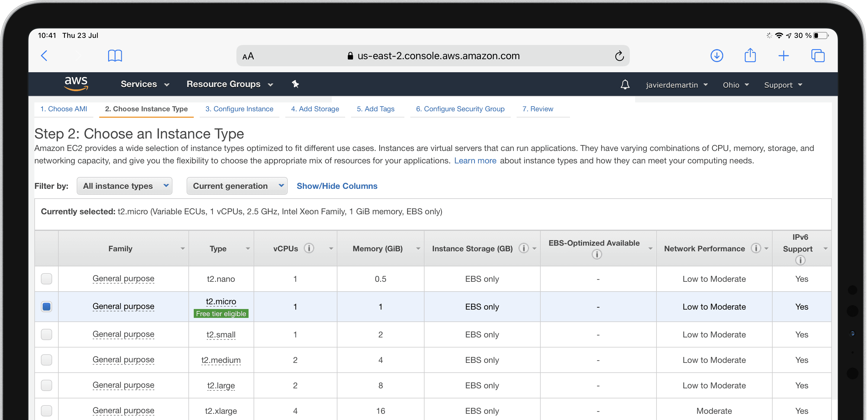Click General purpose link in t2.xlarge row
The height and width of the screenshot is (420, 868).
pos(123,411)
